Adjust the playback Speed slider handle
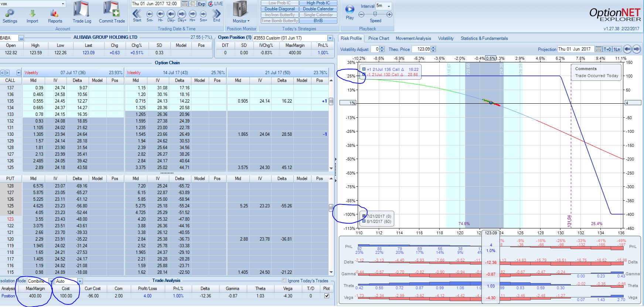 (x=375, y=14)
